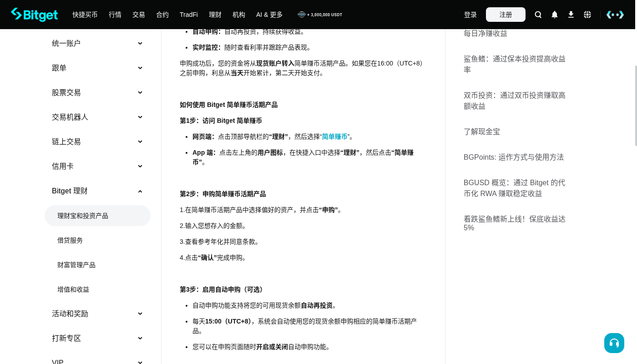The width and height of the screenshot is (637, 364).
Task: Click the heading 第1步：访问 Bitget 简单赚币
Action: pyautogui.click(x=221, y=121)
